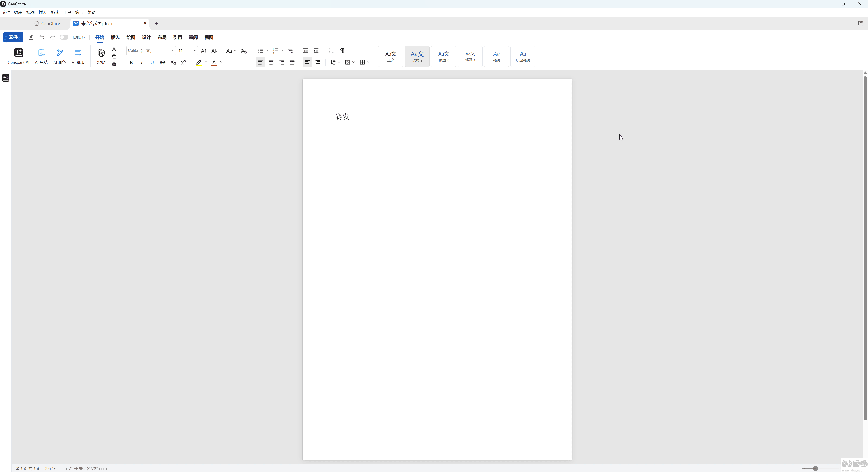Toggle show paragraph marks
The height and width of the screenshot is (472, 868).
342,51
